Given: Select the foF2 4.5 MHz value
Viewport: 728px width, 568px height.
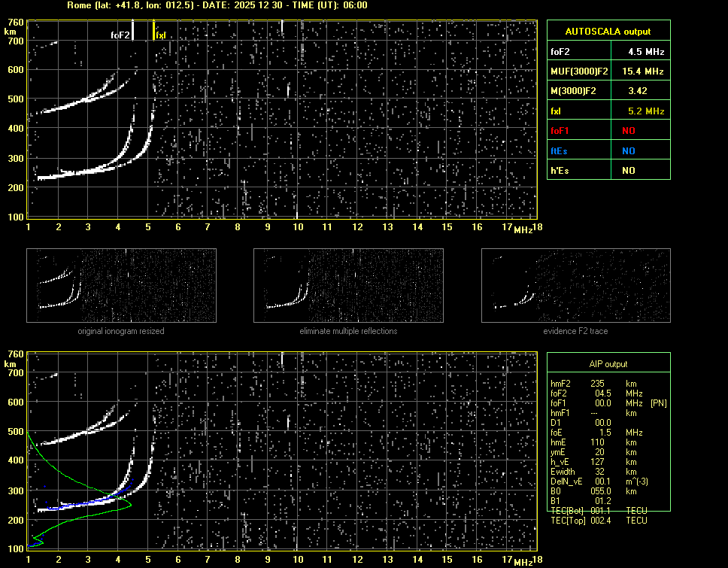Looking at the screenshot, I should pyautogui.click(x=645, y=52).
